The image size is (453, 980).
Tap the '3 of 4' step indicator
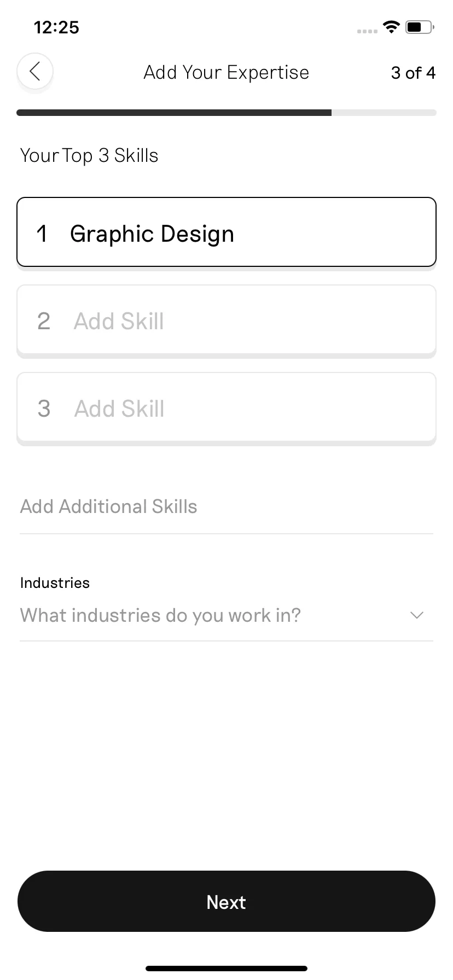(x=413, y=73)
